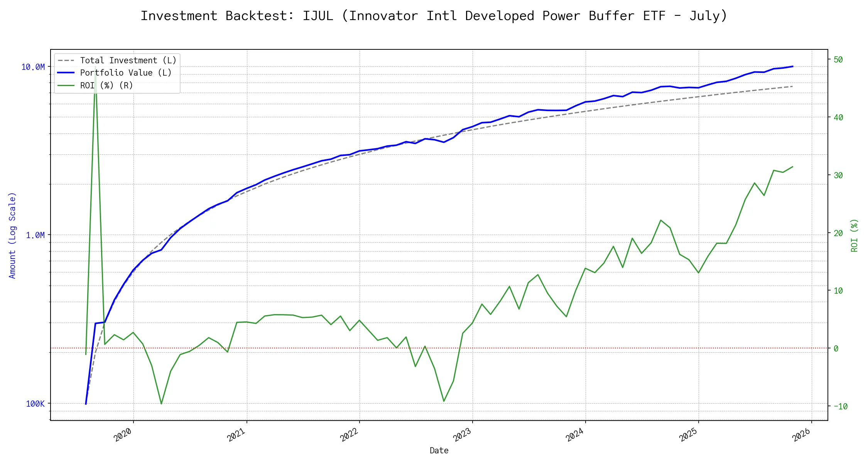Click the chart title text

pos(434,16)
